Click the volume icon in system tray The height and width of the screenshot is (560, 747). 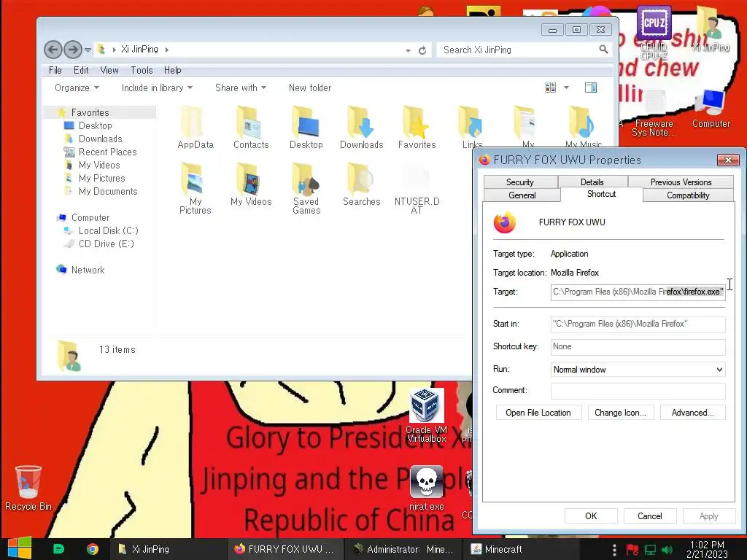[667, 550]
